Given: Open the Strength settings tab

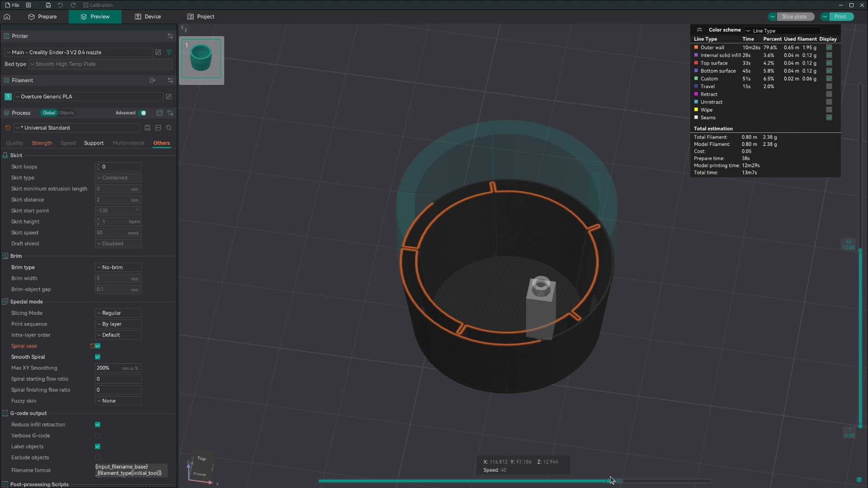Looking at the screenshot, I should [x=42, y=143].
